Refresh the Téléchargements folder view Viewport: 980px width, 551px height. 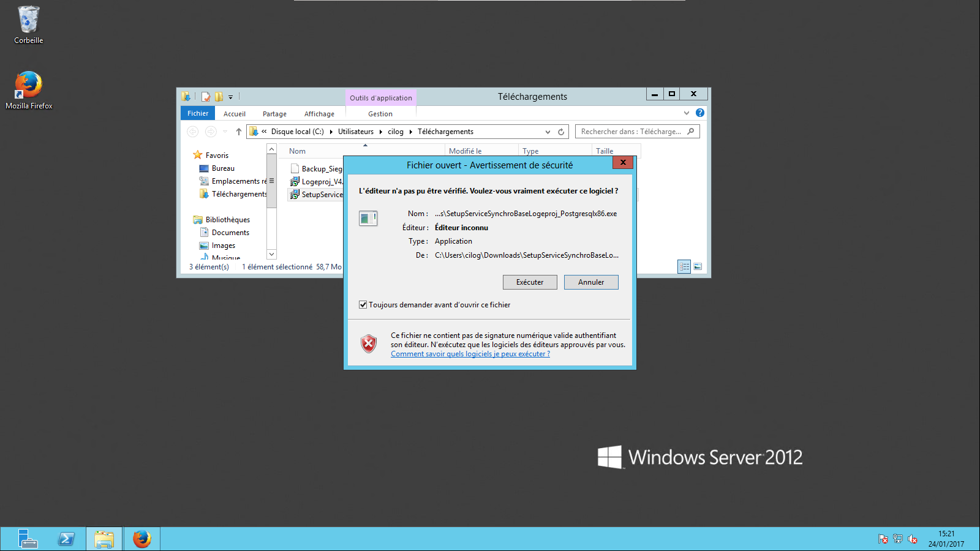coord(561,132)
